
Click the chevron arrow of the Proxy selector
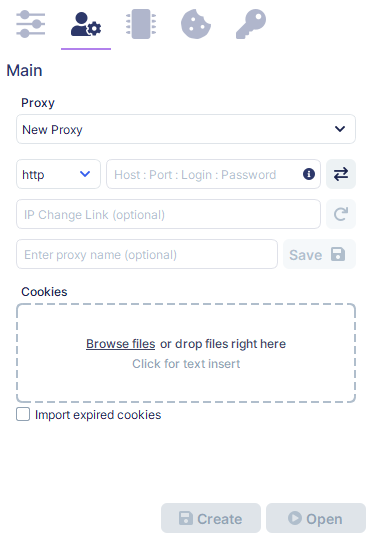(x=340, y=129)
